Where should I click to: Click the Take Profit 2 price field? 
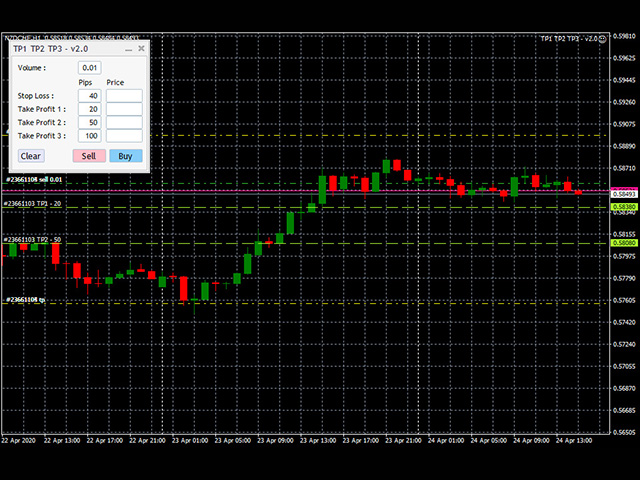(124, 122)
